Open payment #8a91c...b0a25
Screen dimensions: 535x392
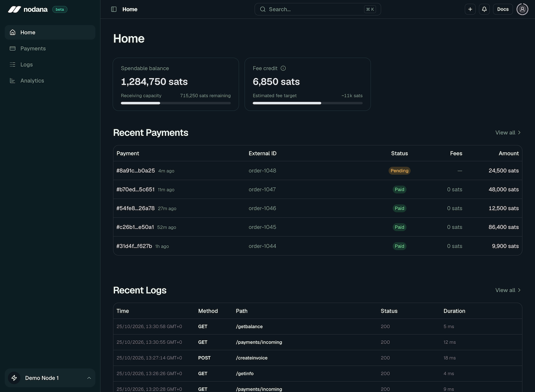136,171
